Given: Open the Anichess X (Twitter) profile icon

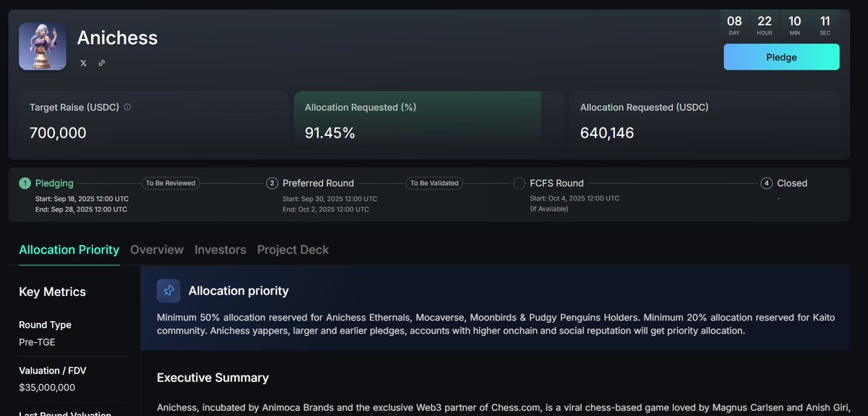Looking at the screenshot, I should (x=83, y=63).
